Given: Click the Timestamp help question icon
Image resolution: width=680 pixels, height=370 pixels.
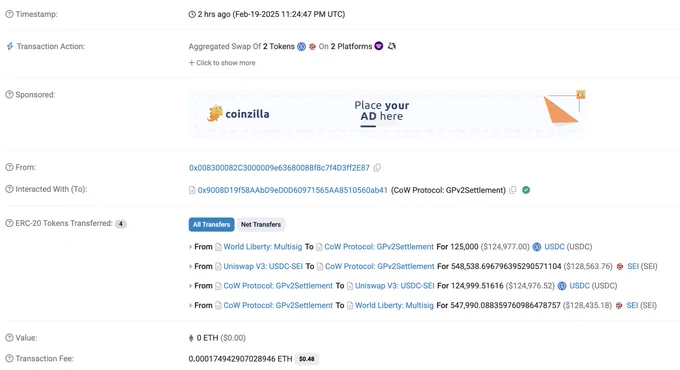Looking at the screenshot, I should coord(9,14).
